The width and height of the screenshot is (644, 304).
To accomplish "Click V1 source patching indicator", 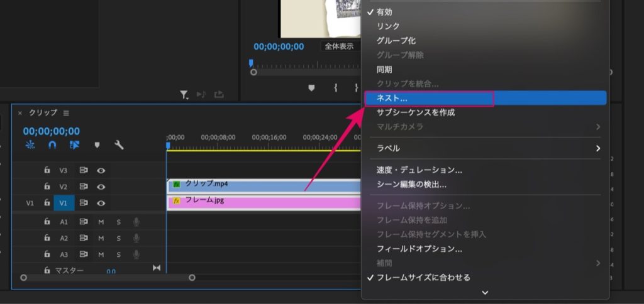I will (30, 203).
